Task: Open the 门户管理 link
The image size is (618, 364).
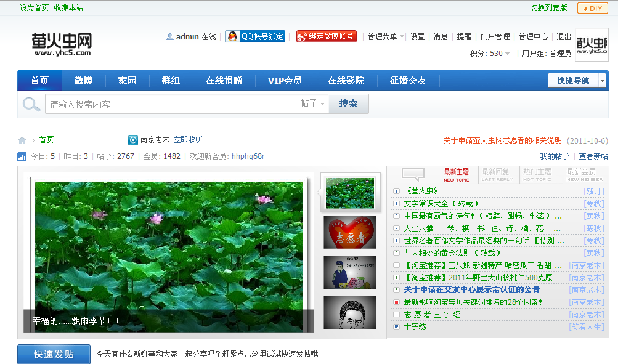Action: 495,36
